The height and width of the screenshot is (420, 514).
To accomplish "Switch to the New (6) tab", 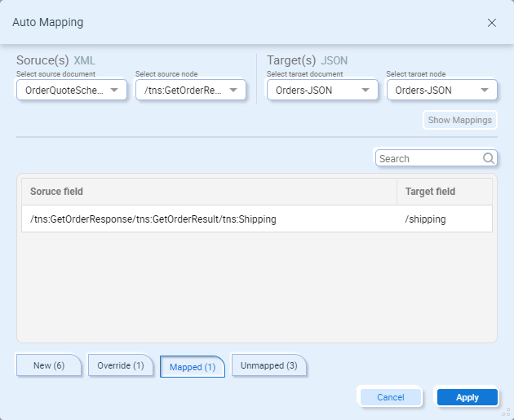I will click(49, 365).
